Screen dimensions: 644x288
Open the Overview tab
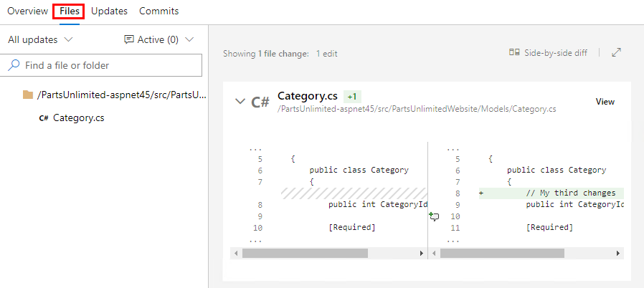[27, 11]
